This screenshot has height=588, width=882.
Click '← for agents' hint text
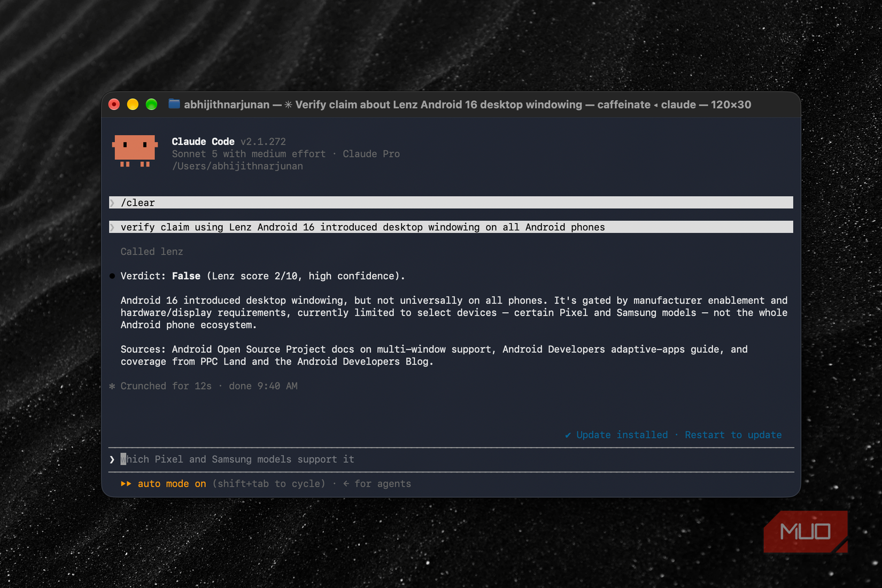tap(377, 484)
